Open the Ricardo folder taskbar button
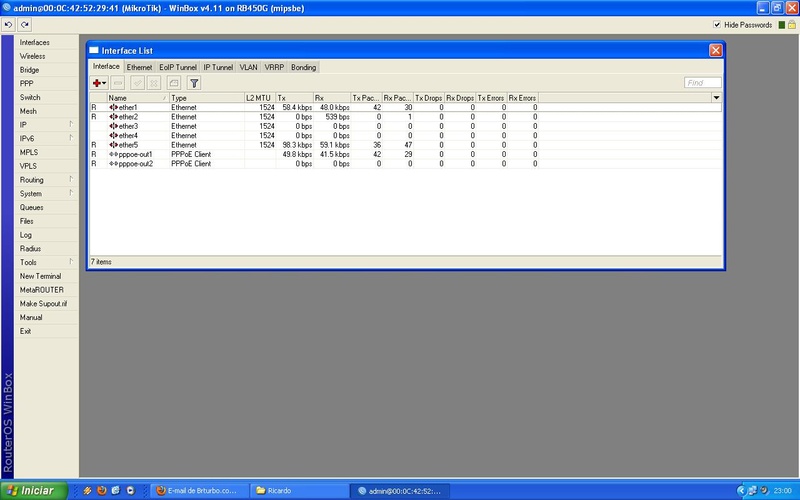Image resolution: width=800 pixels, height=500 pixels. click(300, 491)
